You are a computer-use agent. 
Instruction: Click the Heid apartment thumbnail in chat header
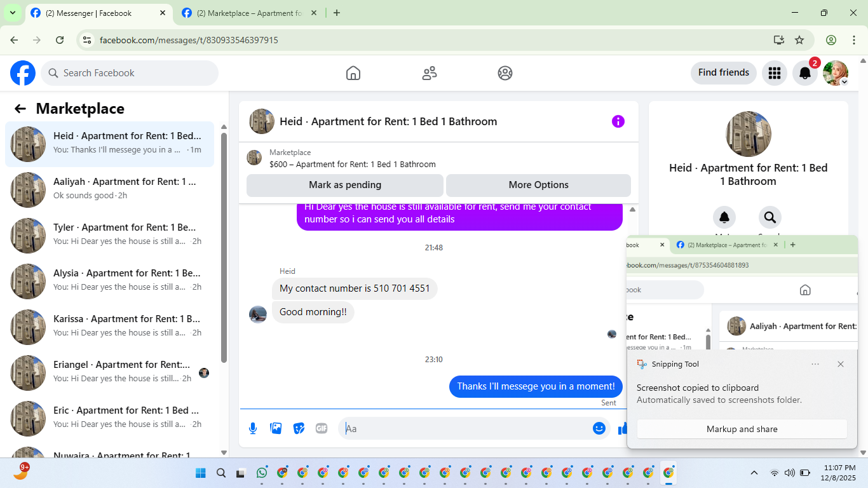coord(262,121)
